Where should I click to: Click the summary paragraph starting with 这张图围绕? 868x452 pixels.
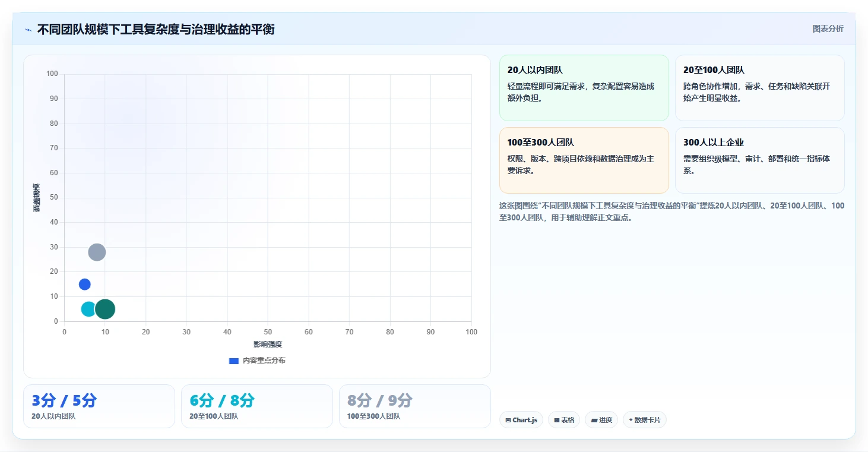point(671,211)
